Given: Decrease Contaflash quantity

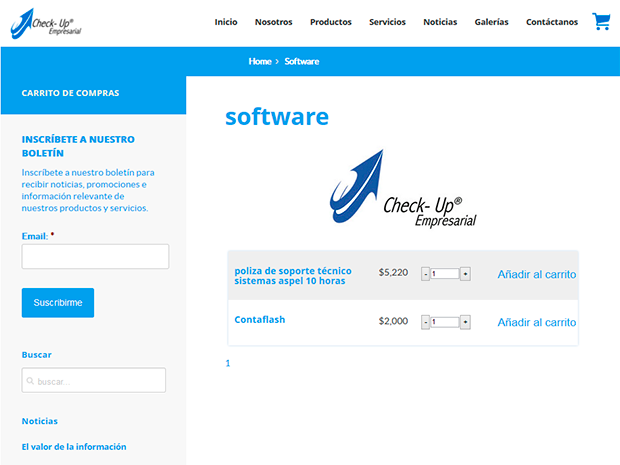Looking at the screenshot, I should click(425, 322).
